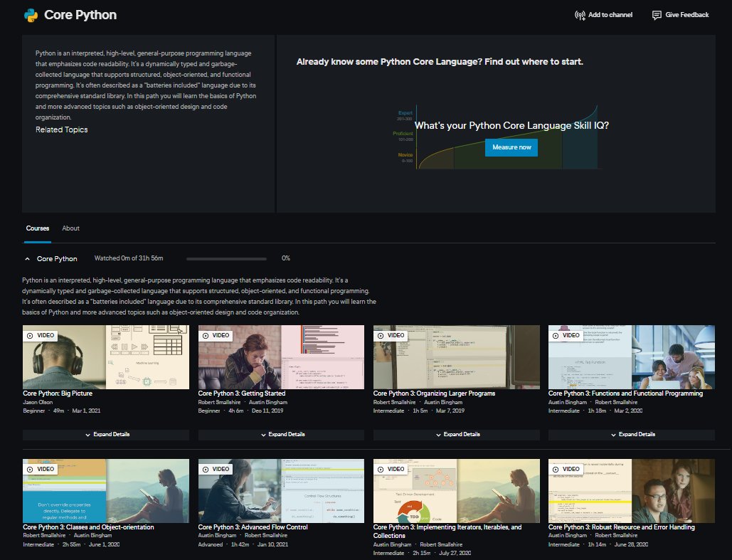
Task: Open Core Python: Big Picture title
Action: [x=58, y=393]
